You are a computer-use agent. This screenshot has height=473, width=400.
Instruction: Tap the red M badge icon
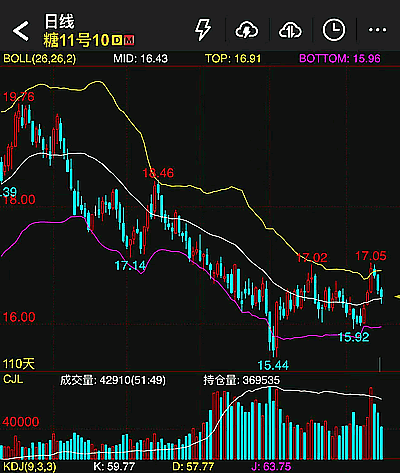click(x=129, y=40)
